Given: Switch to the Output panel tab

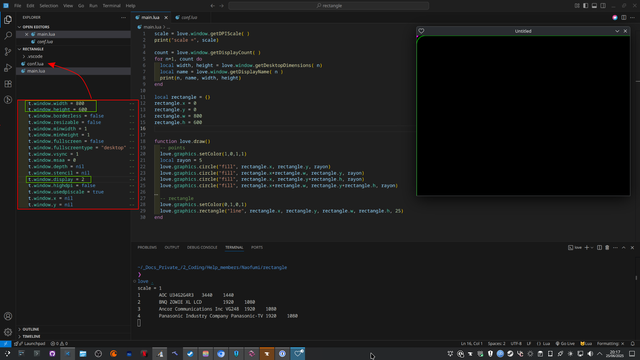Looking at the screenshot, I should coord(172,248).
